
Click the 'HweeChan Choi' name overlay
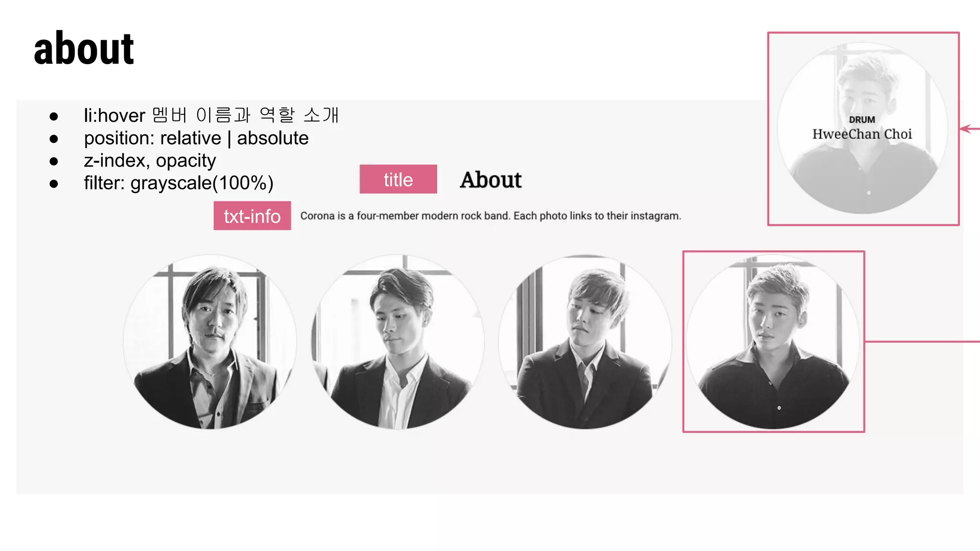pos(862,134)
